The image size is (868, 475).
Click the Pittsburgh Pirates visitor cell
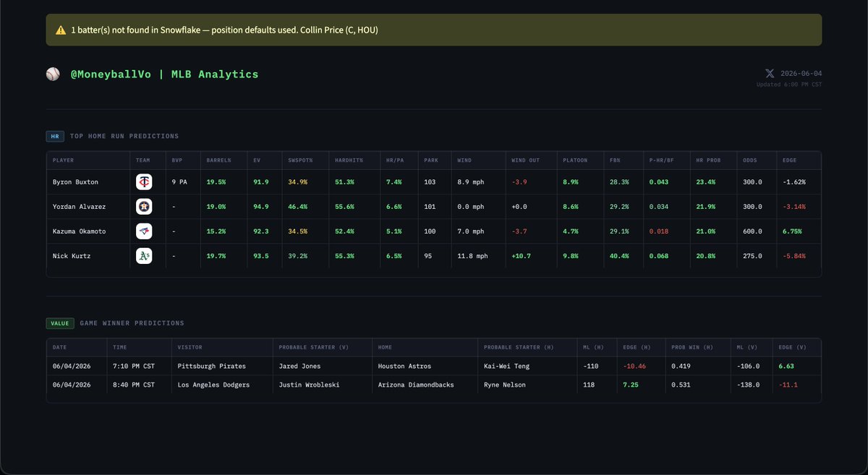(212, 366)
